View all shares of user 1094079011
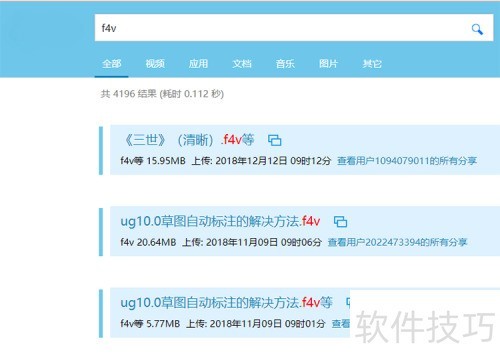Image resolution: width=500 pixels, height=364 pixels. click(407, 161)
